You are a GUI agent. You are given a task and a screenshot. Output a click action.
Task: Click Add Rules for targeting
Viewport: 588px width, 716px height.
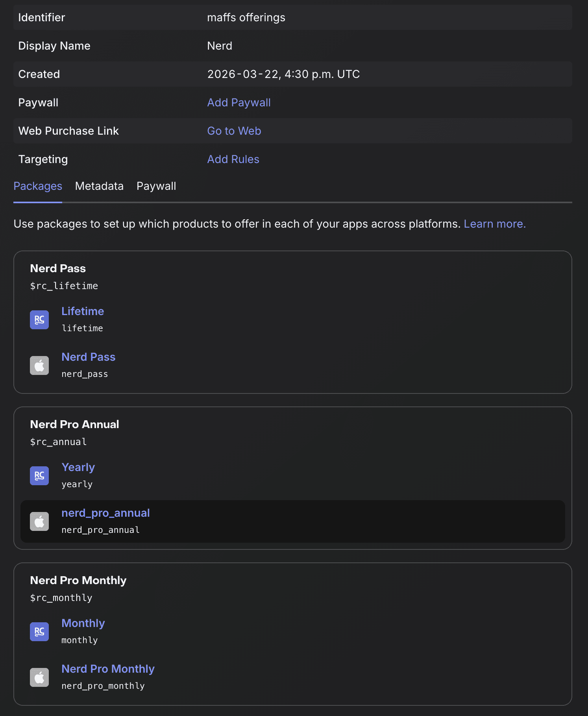click(x=233, y=159)
